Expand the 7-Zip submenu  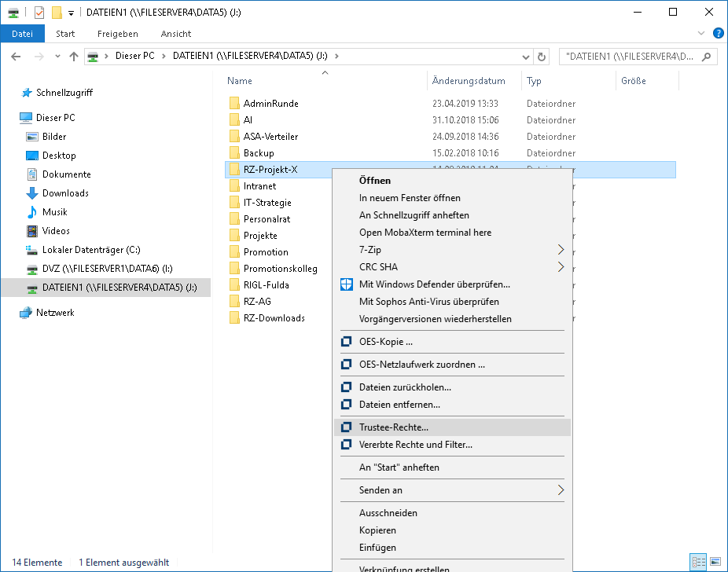(x=561, y=250)
